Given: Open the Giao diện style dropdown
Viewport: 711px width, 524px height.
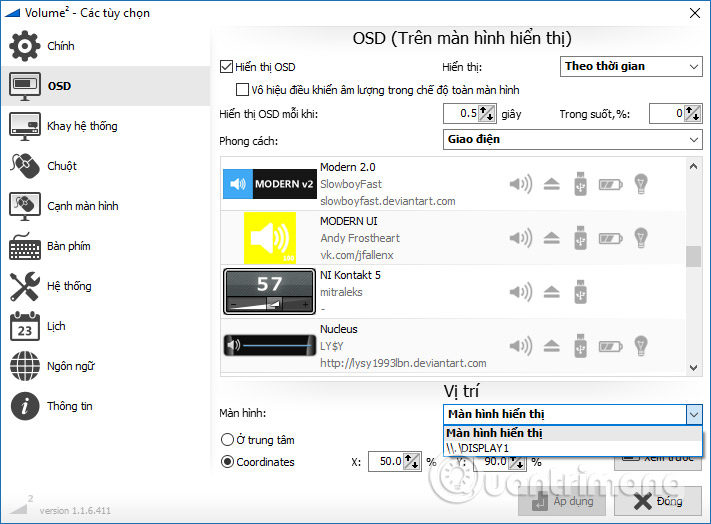Looking at the screenshot, I should coord(572,139).
